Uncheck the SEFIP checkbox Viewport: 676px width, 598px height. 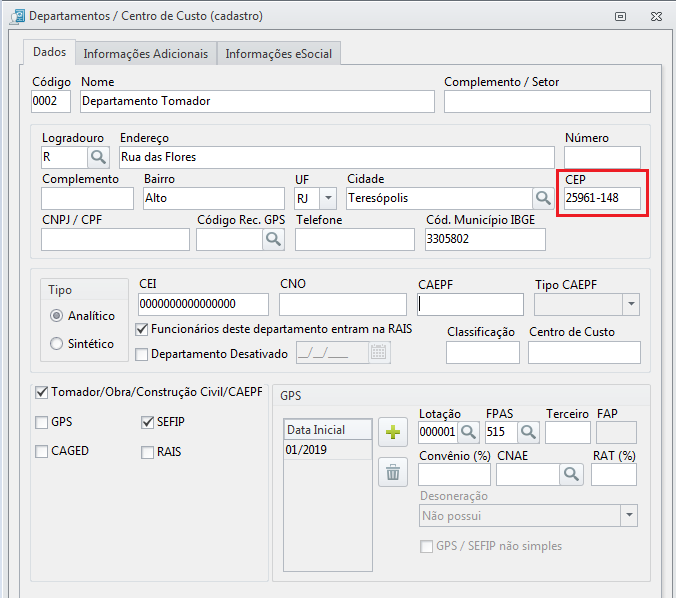pos(147,422)
